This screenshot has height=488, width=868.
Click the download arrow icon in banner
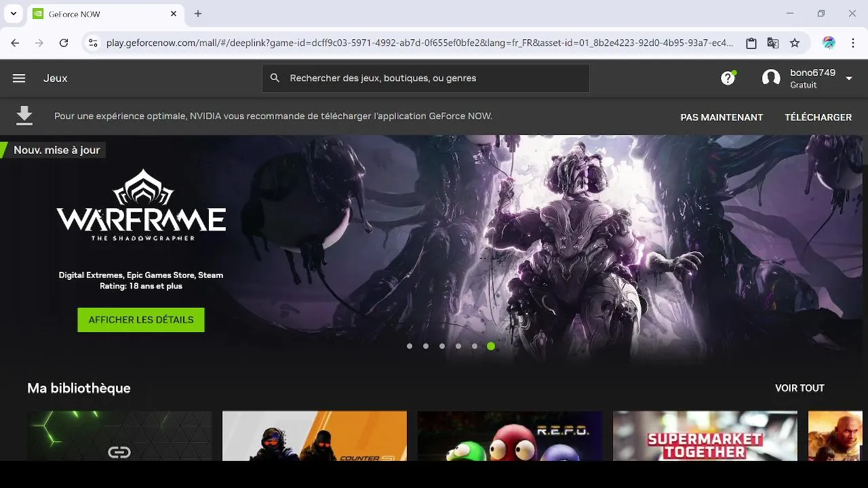click(x=24, y=116)
